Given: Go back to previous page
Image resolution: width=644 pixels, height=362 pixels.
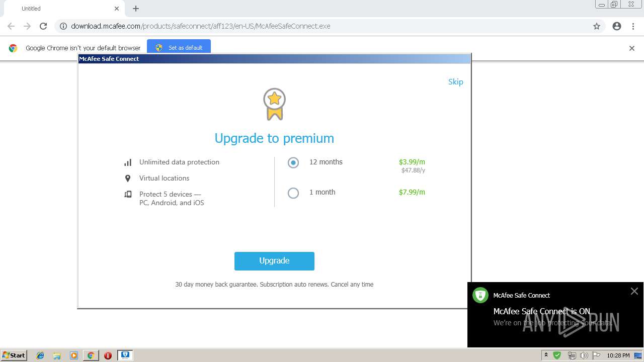Looking at the screenshot, I should click(x=11, y=26).
